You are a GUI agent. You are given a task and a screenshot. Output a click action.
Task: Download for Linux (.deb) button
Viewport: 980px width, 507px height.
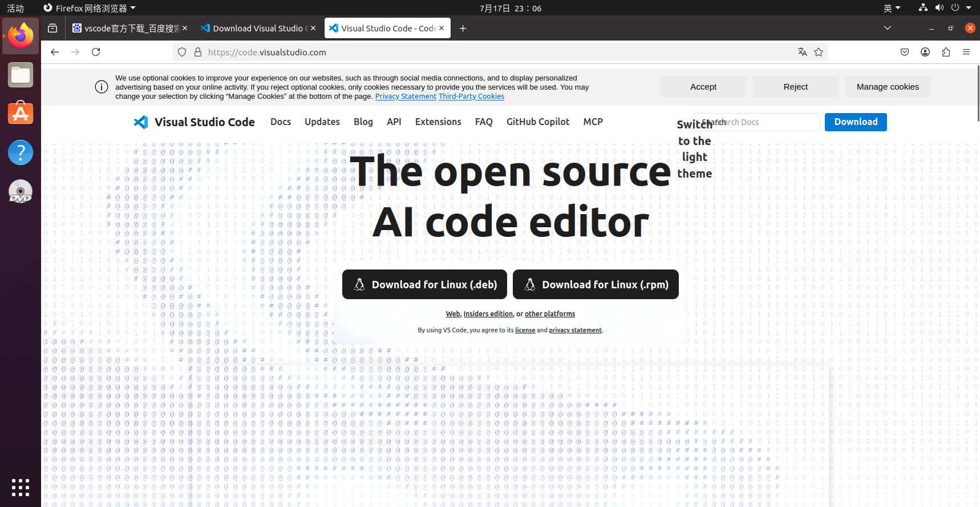click(424, 284)
